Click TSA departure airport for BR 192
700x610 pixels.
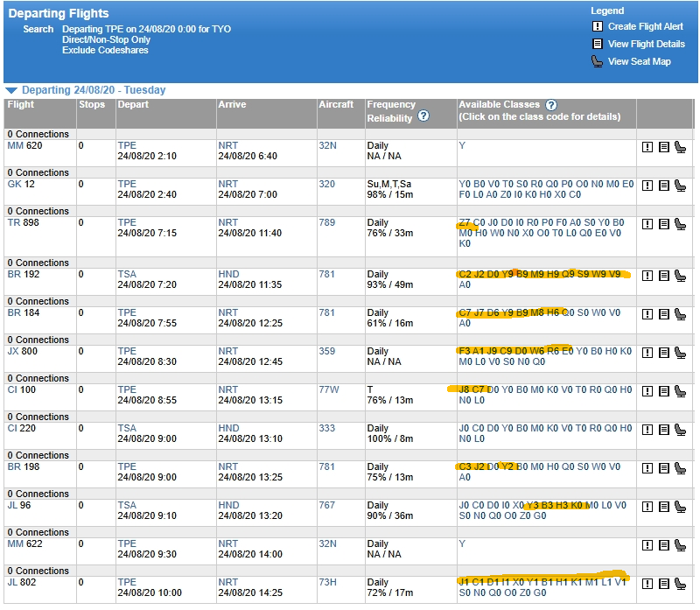pos(127,274)
